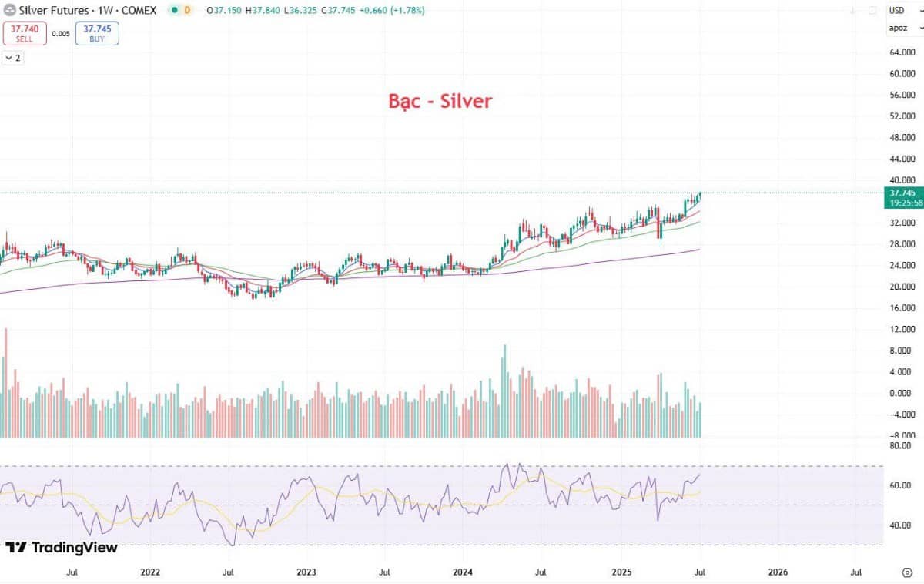Click the 2025 label on time axis
This screenshot has width=924, height=584.
click(x=621, y=572)
